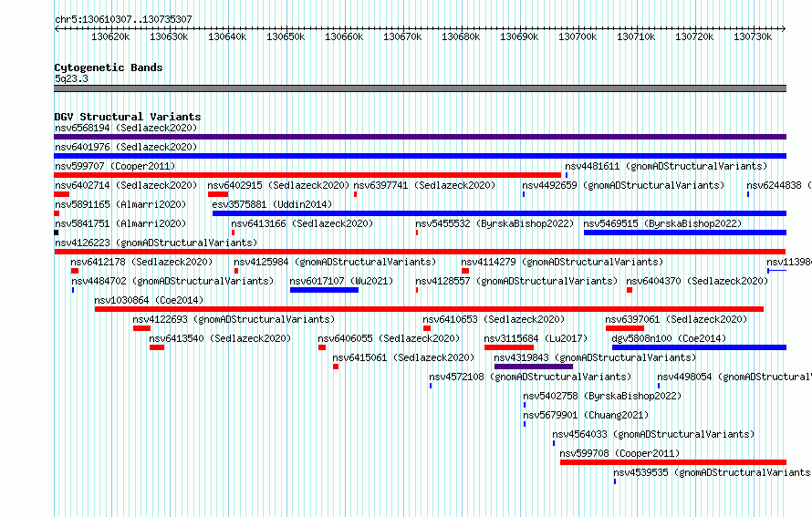Click the purple nsv4319843 feature bar
812x517 pixels.
pyautogui.click(x=534, y=367)
